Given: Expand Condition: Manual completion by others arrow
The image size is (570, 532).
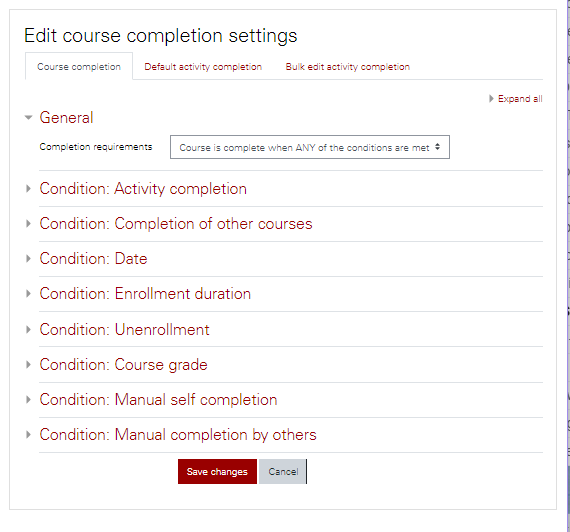Looking at the screenshot, I should click(28, 435).
